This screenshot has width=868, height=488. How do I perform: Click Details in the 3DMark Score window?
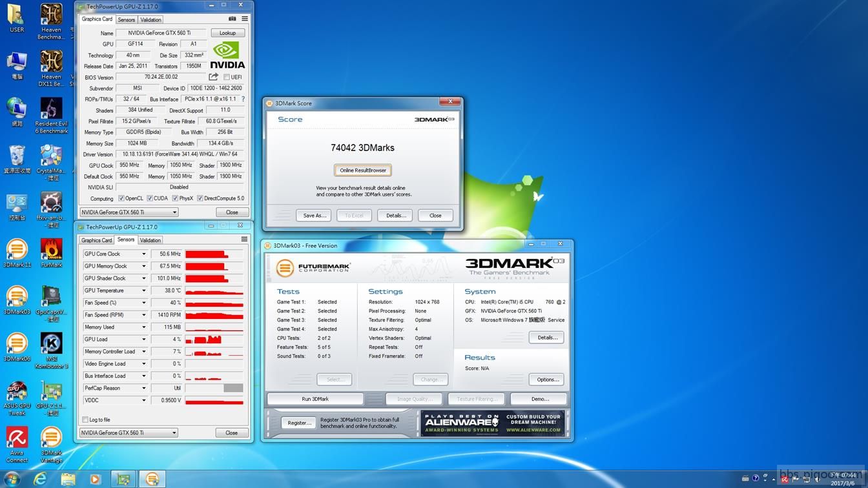click(396, 215)
